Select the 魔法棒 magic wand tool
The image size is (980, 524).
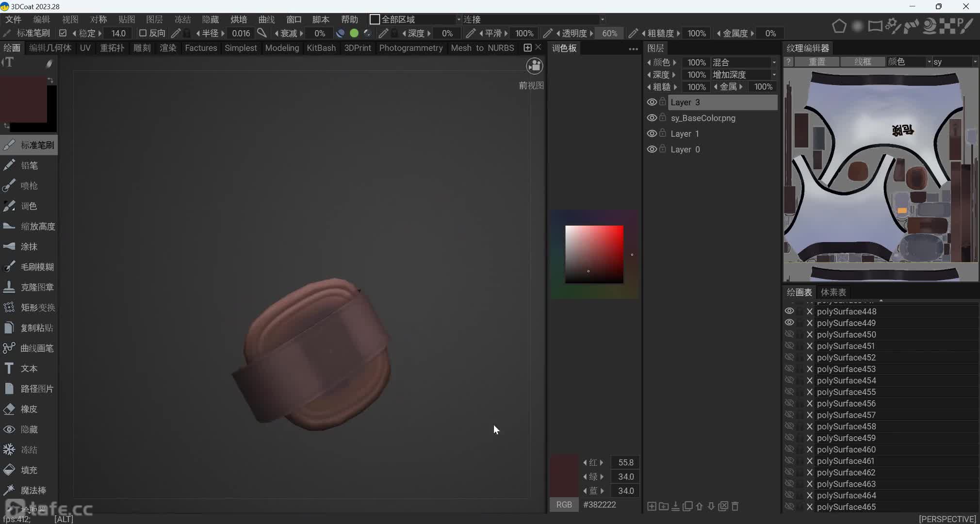(x=29, y=491)
